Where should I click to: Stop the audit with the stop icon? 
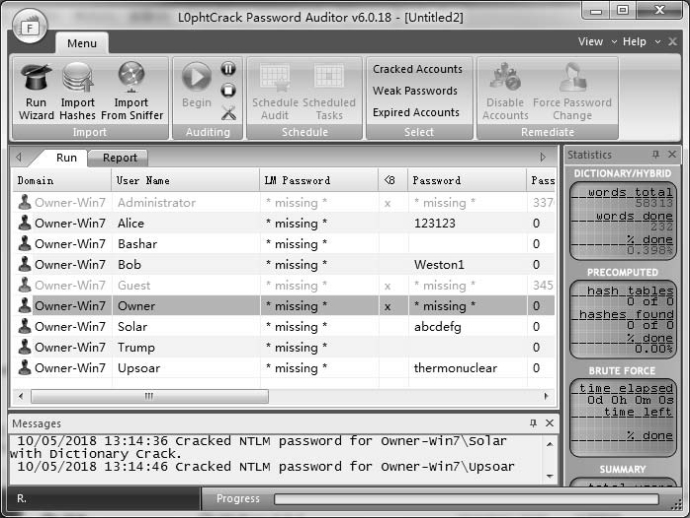point(228,91)
